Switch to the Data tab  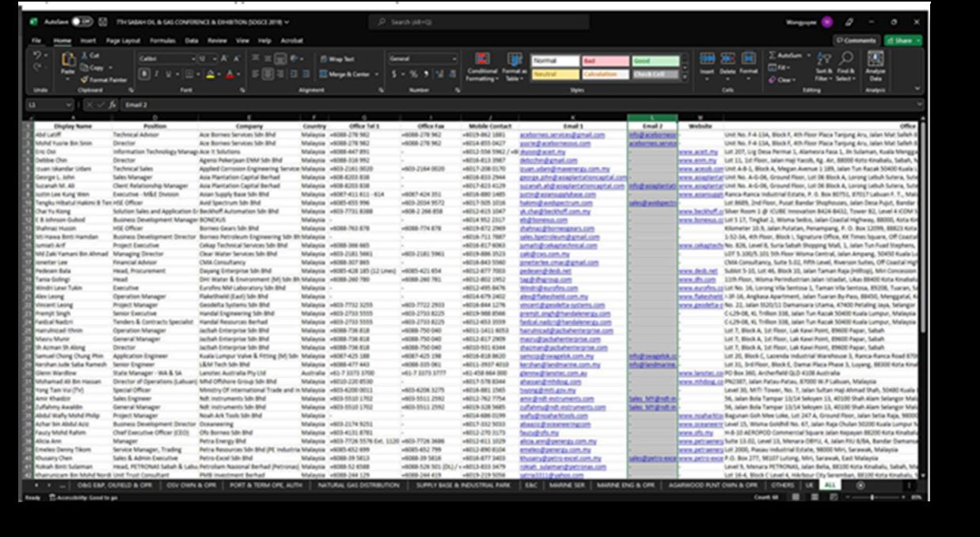[192, 40]
